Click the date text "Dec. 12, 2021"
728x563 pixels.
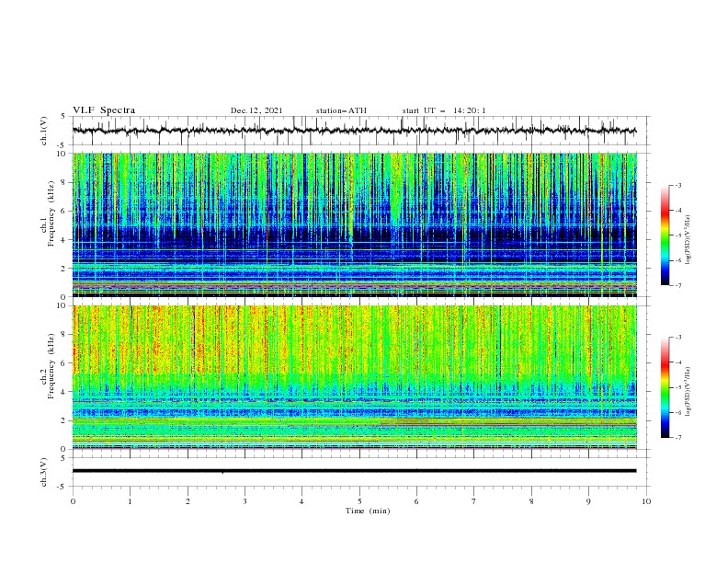coord(256,110)
